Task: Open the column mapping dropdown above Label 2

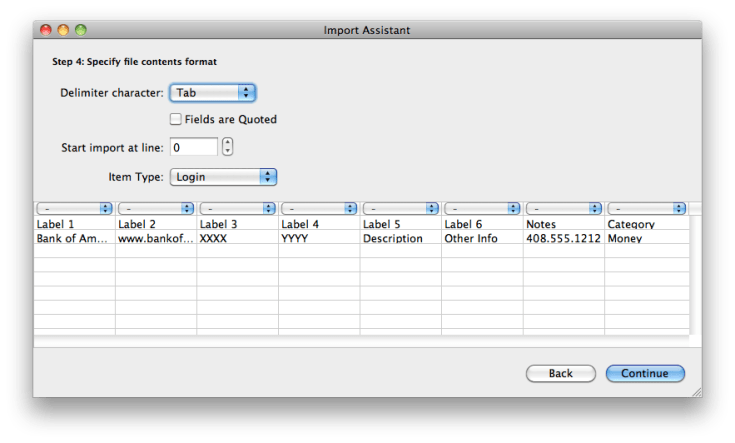Action: coord(156,208)
